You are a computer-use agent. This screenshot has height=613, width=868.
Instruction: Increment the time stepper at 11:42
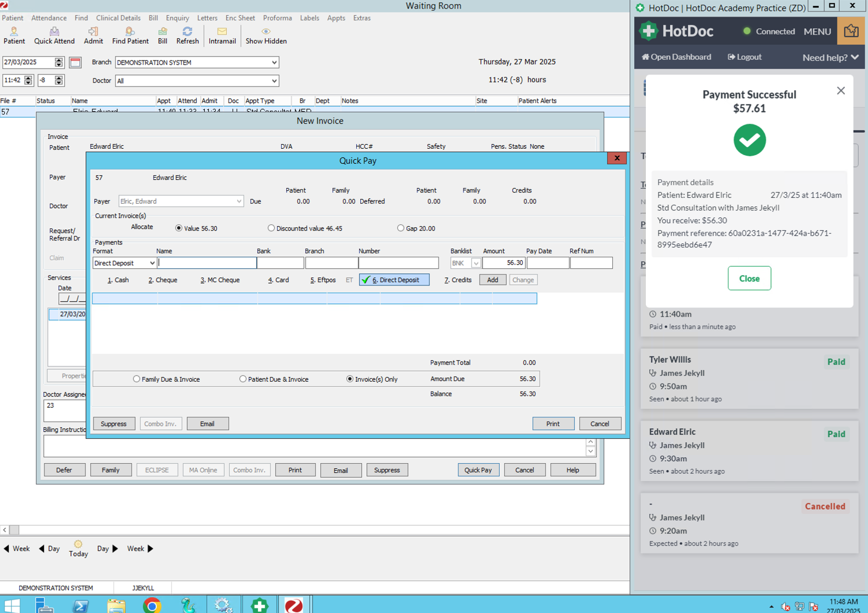coord(28,78)
